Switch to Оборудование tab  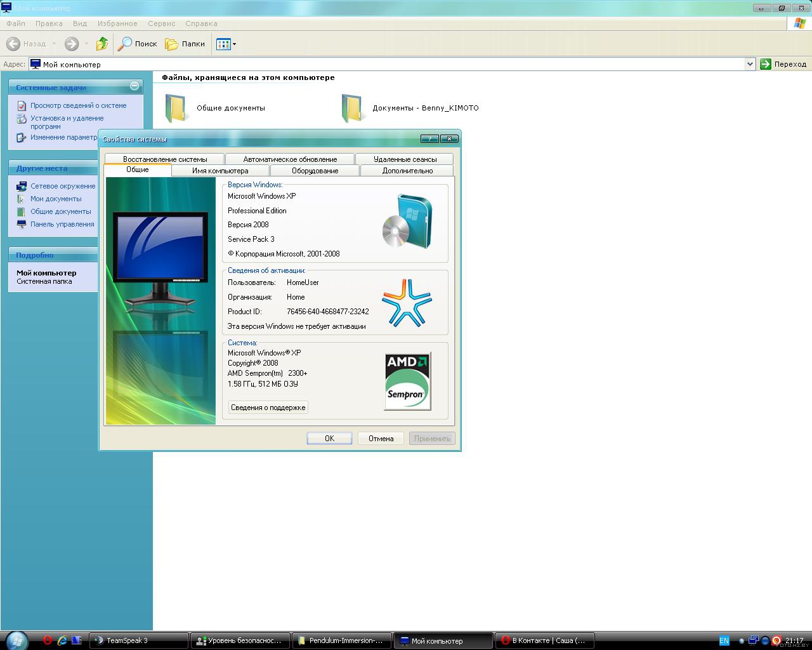315,170
